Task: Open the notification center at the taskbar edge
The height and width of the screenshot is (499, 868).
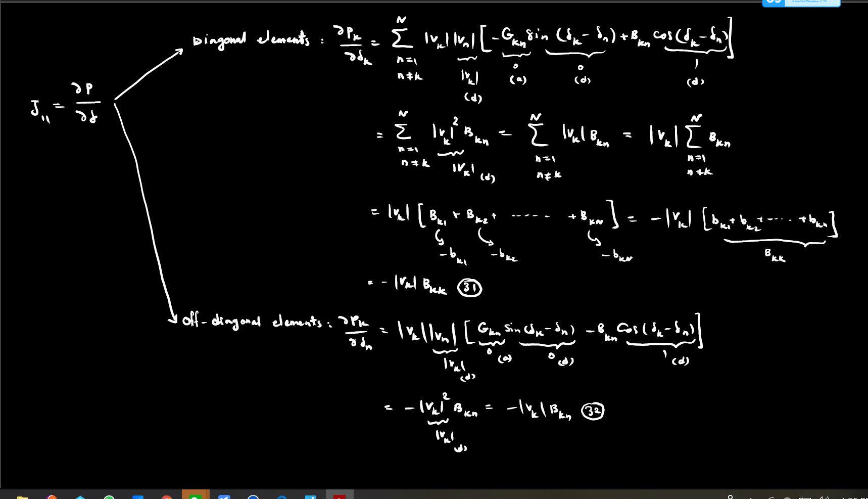Action: [865, 496]
